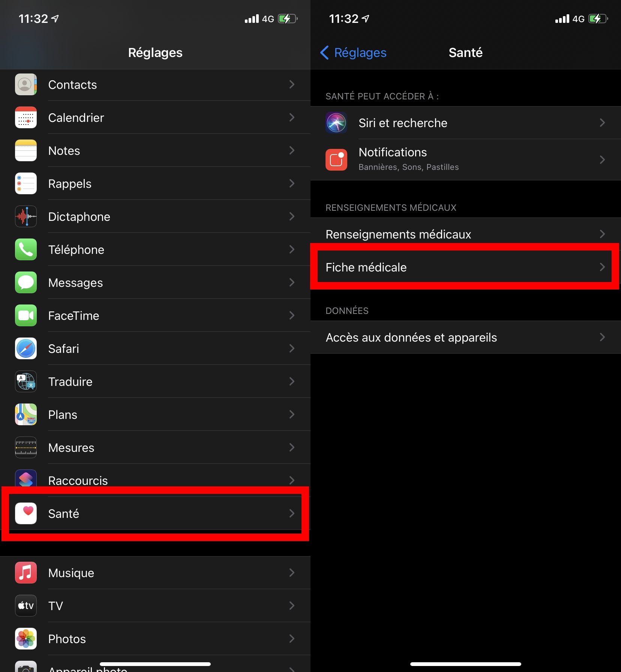Tap the battery icon in the Santé screen's status bar

click(x=598, y=19)
